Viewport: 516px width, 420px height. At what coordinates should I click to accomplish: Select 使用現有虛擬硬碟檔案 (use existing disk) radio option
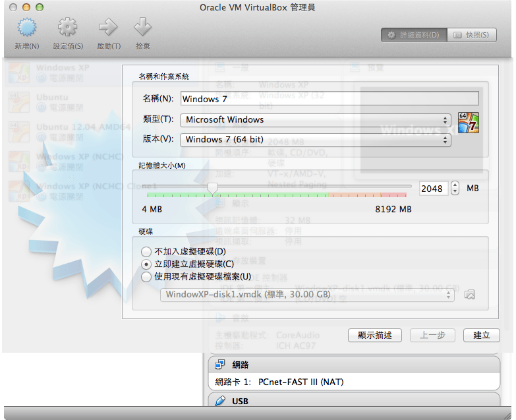pyautogui.click(x=146, y=277)
